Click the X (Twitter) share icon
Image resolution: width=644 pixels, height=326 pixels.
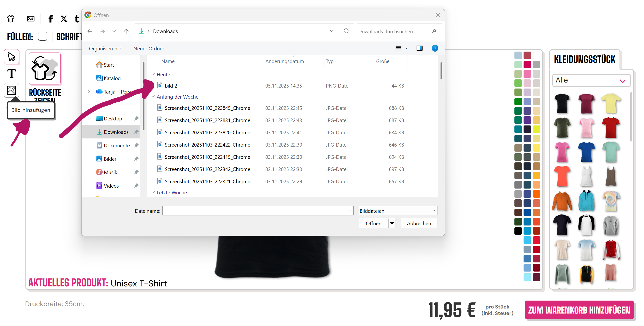tap(64, 19)
